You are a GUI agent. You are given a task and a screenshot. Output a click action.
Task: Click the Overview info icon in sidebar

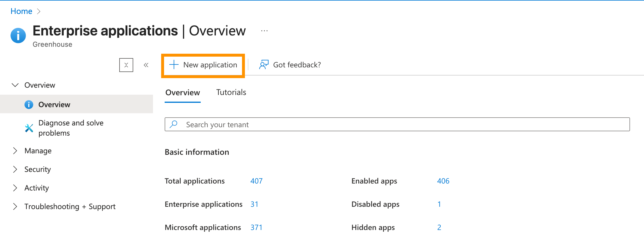point(29,105)
